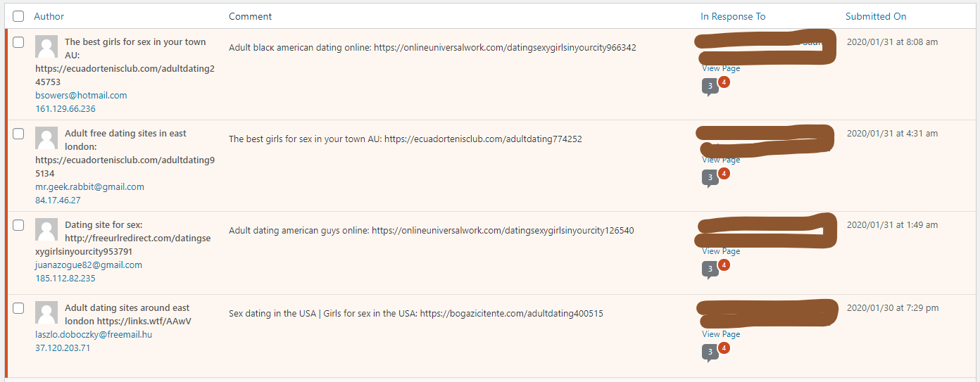Sort comments by the Author column
The image size is (980, 382).
[x=49, y=16]
